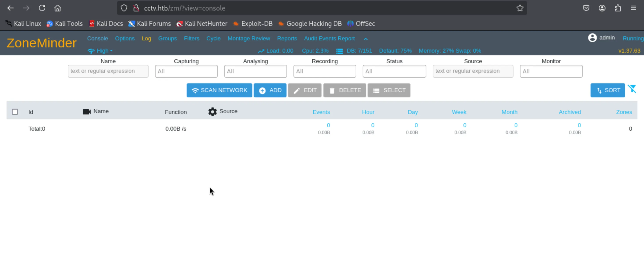Click the Load trend graph icon
This screenshot has width=644, height=278.
(261, 51)
